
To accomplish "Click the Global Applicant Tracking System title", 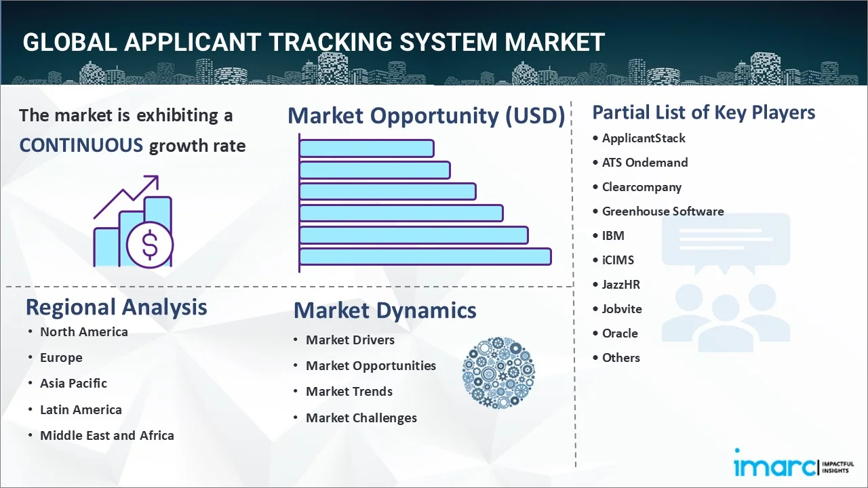I will 313,42.
